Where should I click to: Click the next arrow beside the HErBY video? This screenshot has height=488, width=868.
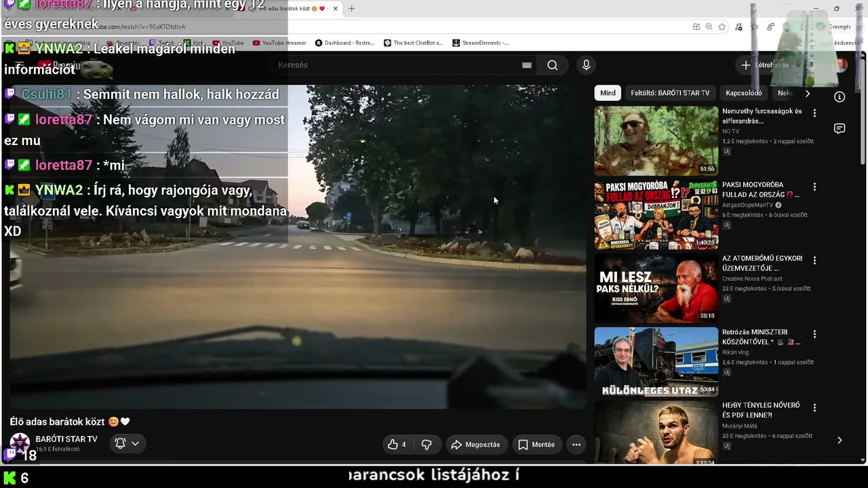pos(840,440)
